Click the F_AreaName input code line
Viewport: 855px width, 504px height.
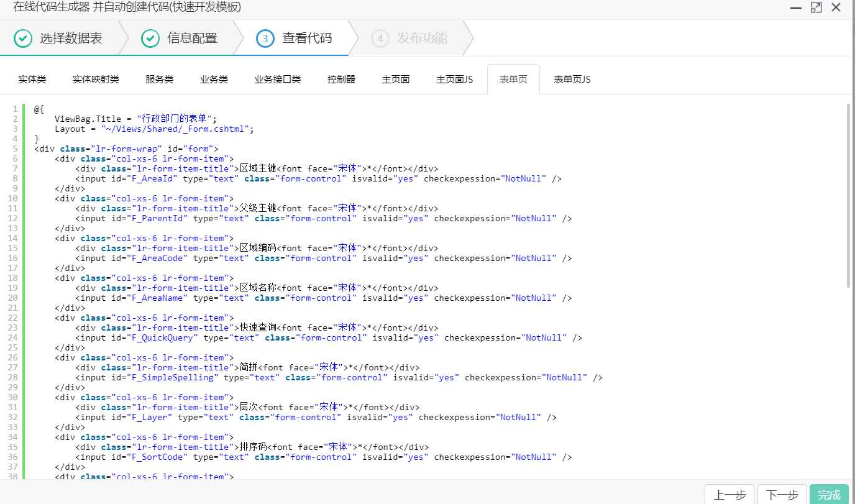(x=323, y=298)
